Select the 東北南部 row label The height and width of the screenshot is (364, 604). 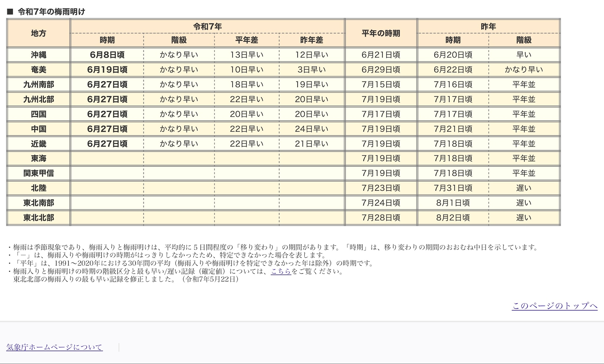coord(39,203)
